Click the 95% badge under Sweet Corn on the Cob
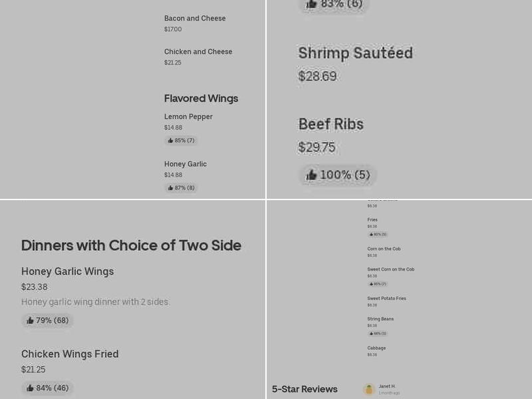 (x=377, y=283)
